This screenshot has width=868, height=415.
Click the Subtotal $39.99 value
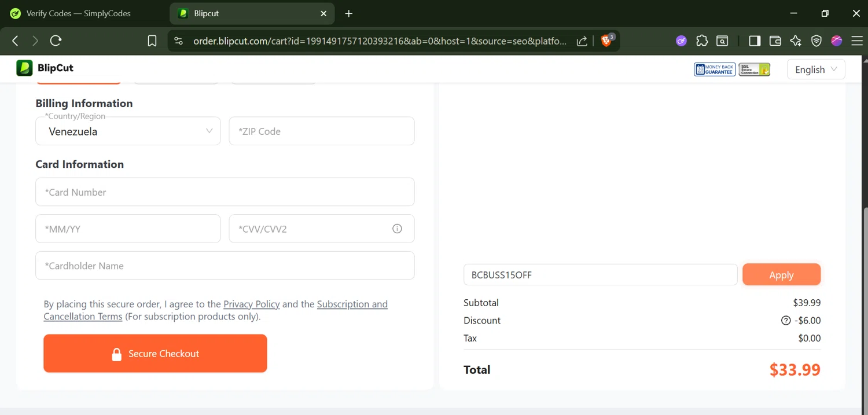click(x=807, y=303)
